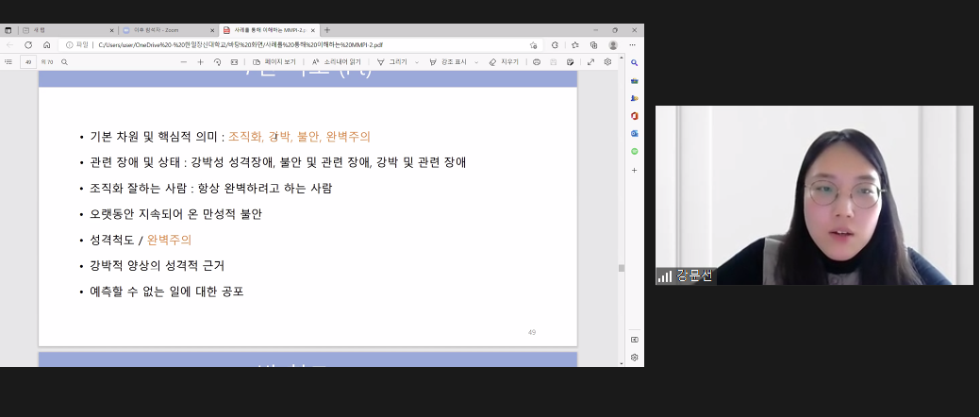980x417 pixels.
Task: Click the page number input field
Action: [28, 62]
